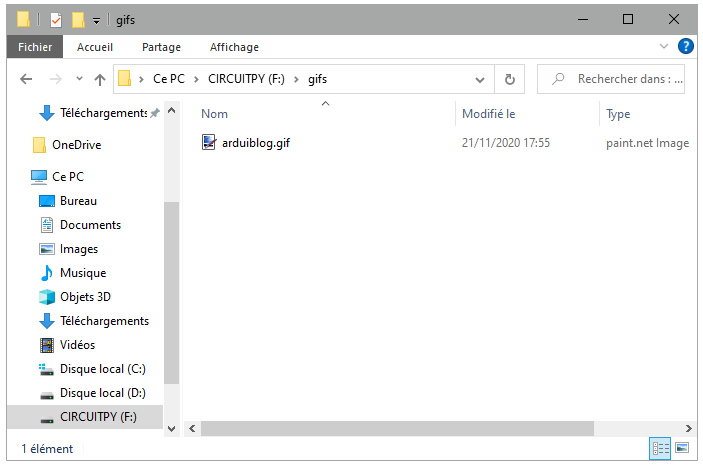Click the date 21/11/2020 17:55
This screenshot has height=465, width=703.
click(506, 143)
